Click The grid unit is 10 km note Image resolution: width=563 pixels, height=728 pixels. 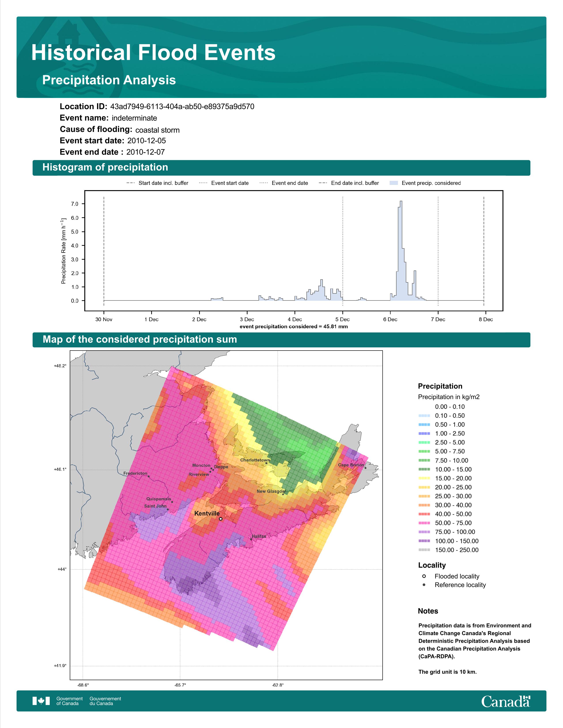(x=448, y=672)
